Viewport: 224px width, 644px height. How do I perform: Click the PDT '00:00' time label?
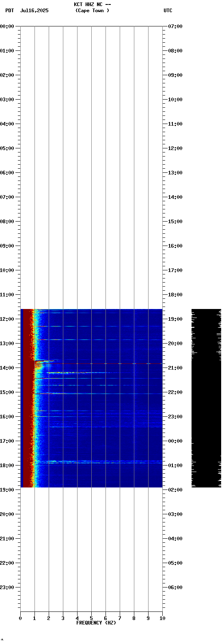tap(7, 26)
